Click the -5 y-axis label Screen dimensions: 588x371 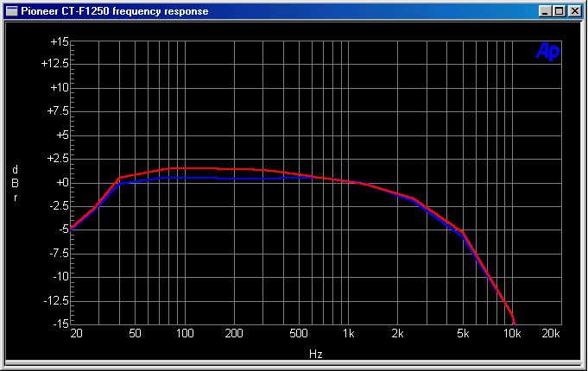(x=64, y=229)
